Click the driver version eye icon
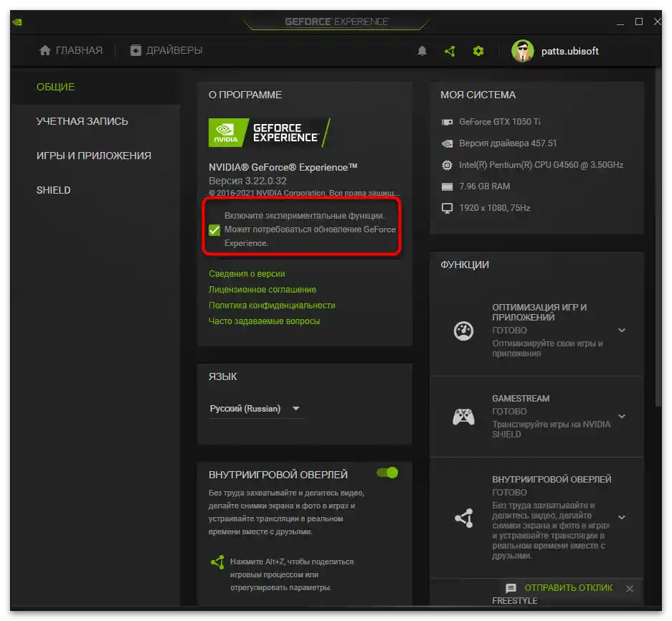 pyautogui.click(x=447, y=143)
